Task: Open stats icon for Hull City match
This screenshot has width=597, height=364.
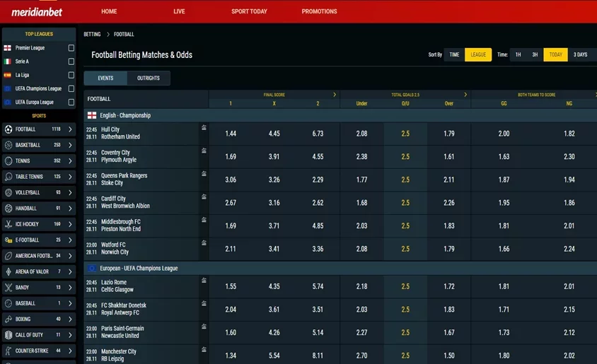Action: coord(204,127)
